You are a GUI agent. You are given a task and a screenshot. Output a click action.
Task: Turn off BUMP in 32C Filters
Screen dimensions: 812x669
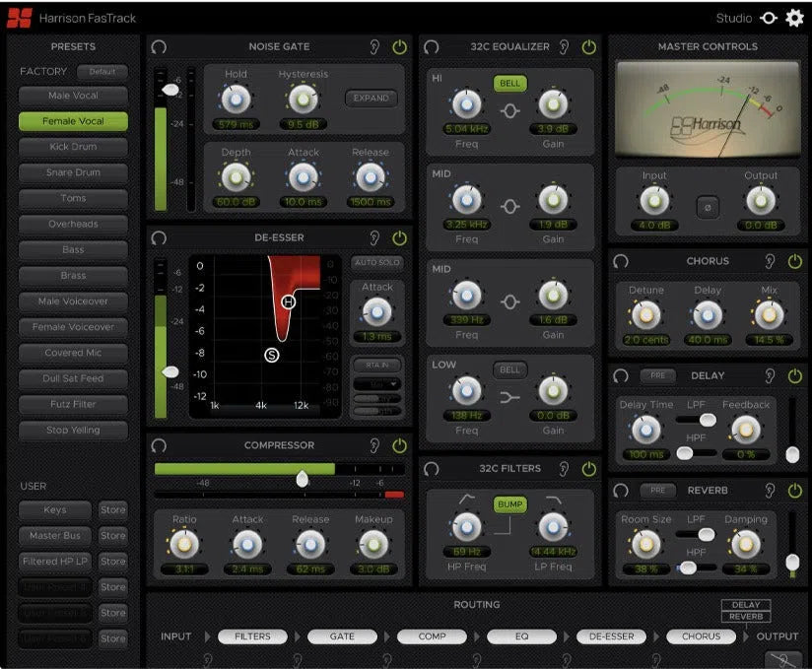(509, 503)
